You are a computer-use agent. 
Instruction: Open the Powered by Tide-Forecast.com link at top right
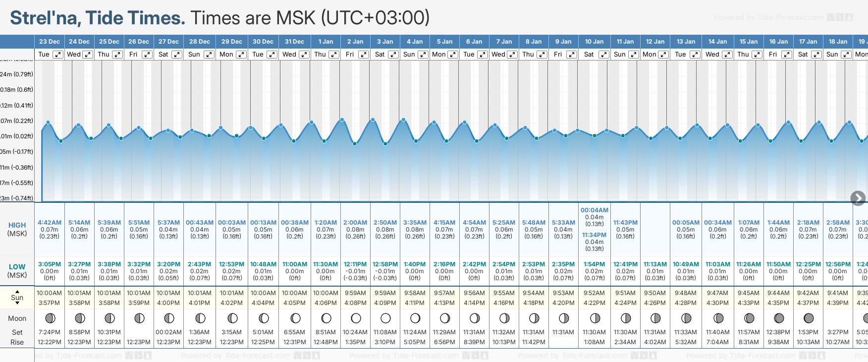pos(768,18)
